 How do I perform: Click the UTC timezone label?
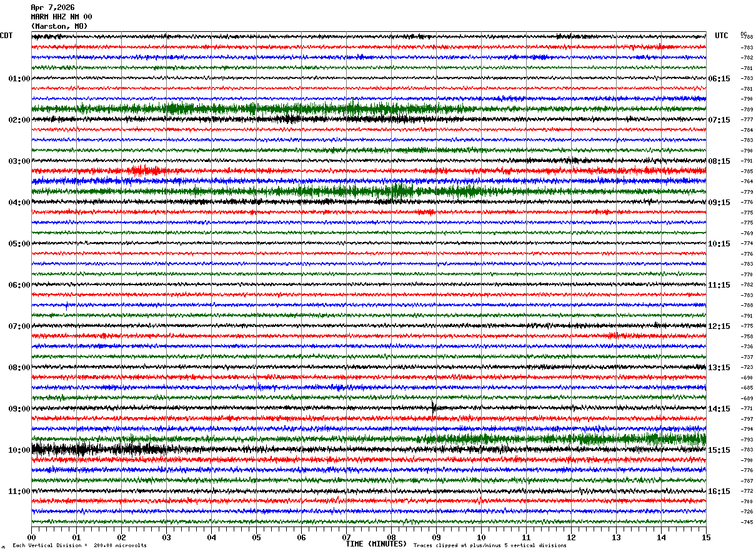[x=722, y=36]
